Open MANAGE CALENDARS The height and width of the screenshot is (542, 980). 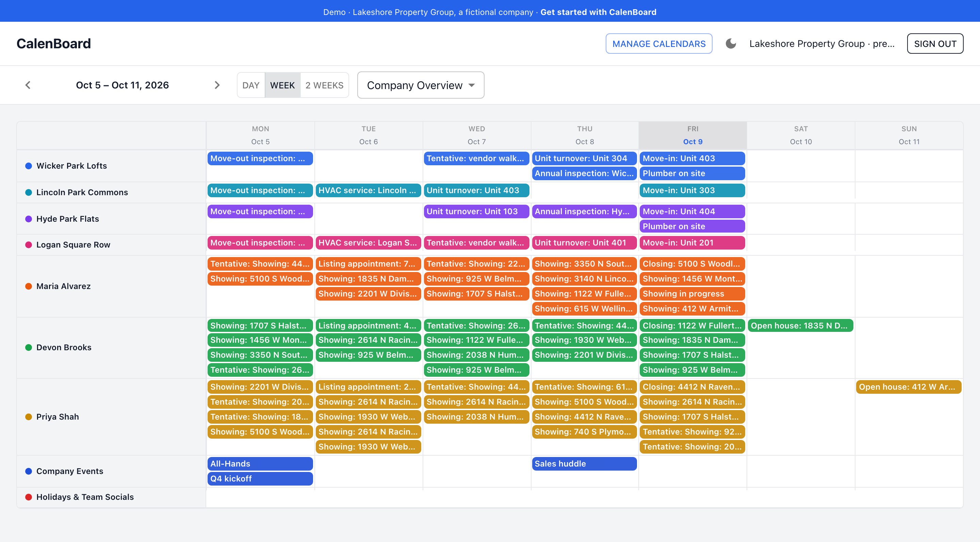[x=659, y=44]
